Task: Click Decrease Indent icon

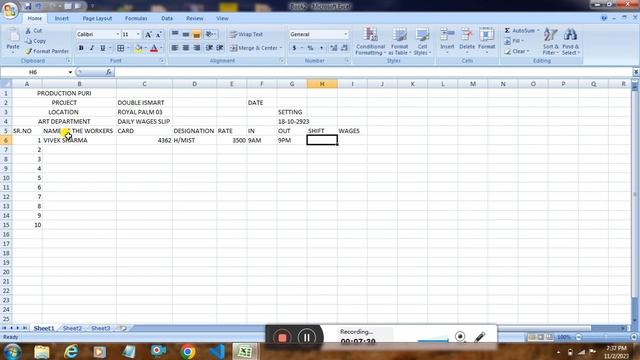Action: point(209,48)
